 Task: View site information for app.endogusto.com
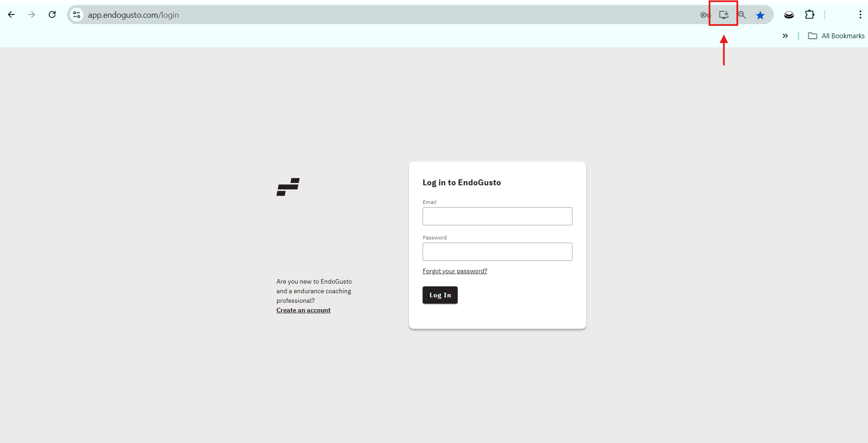[77, 15]
